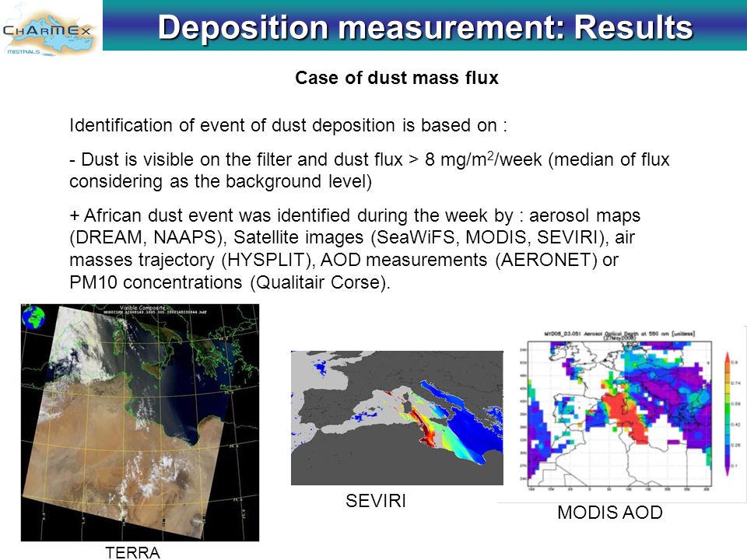Click the text 'masses trajectory (HYSPLIT)'

click(192, 260)
